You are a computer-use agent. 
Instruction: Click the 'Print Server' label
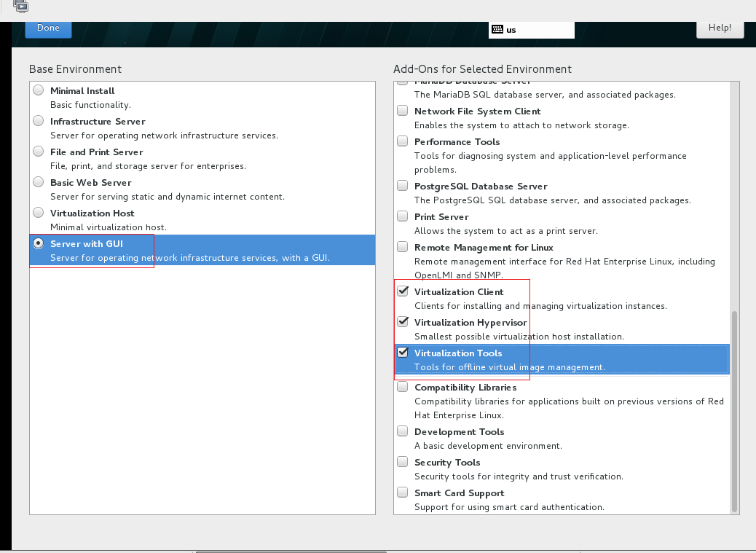click(x=441, y=217)
